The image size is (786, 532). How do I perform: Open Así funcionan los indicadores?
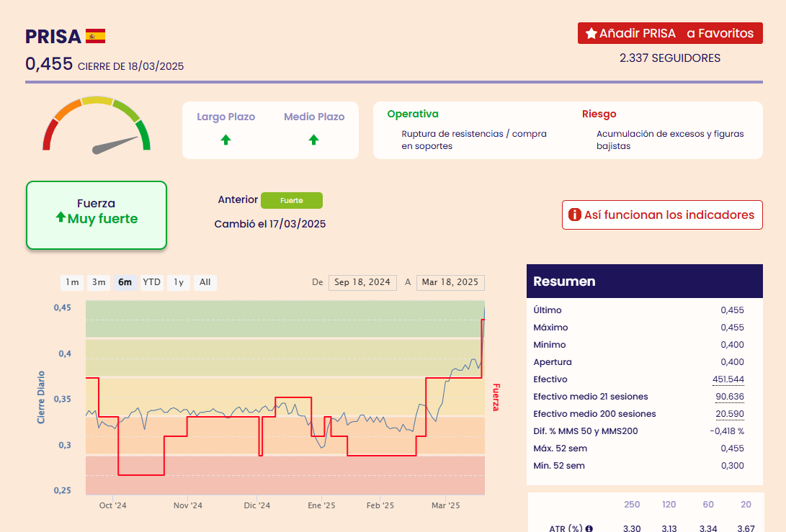[x=662, y=215]
